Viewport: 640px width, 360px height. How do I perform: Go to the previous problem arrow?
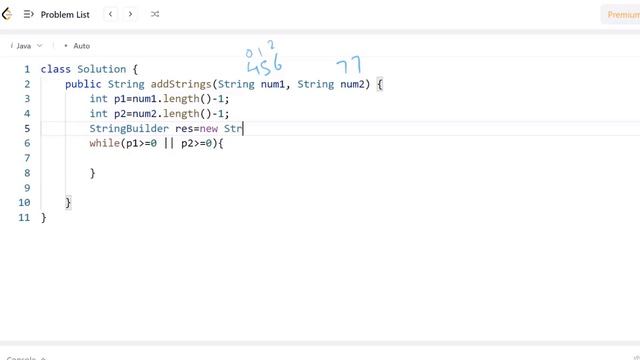[110, 14]
